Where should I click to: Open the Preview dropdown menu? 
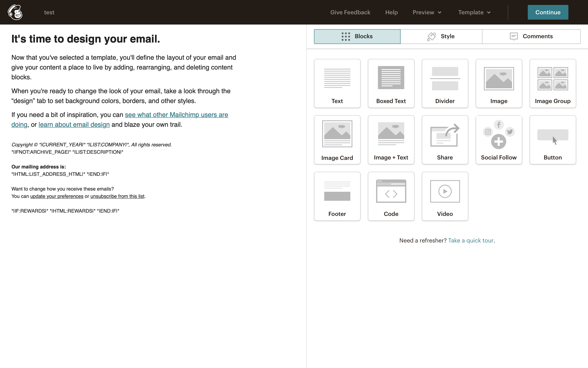[427, 12]
